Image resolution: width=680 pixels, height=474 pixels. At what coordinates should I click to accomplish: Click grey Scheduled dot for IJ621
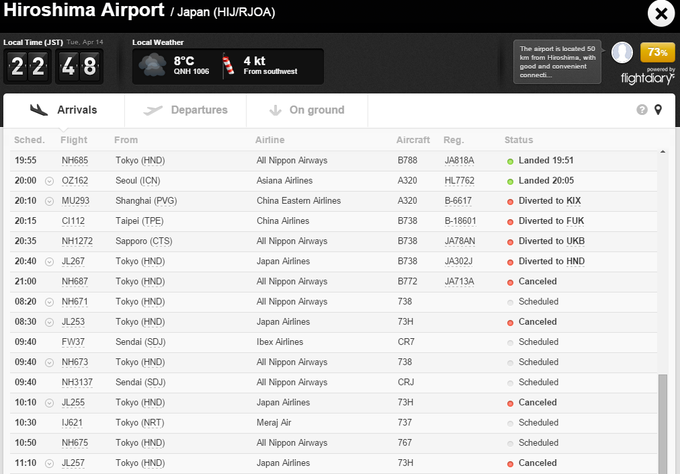click(510, 424)
